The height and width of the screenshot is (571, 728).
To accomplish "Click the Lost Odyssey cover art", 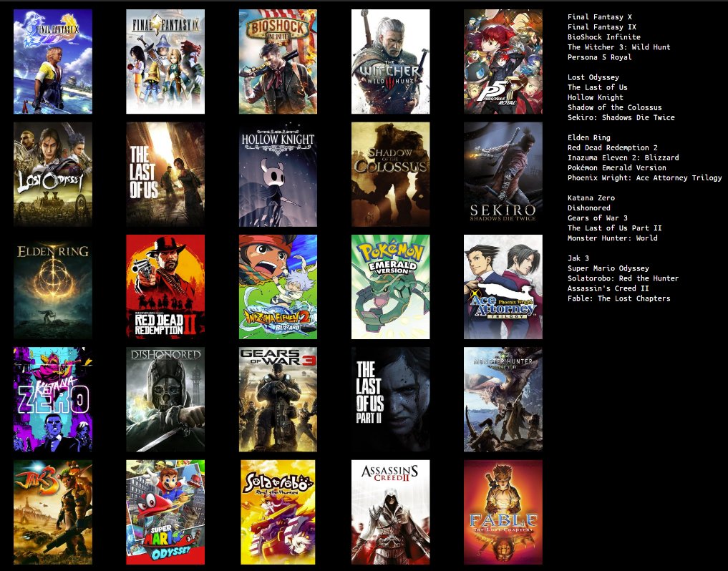I will [53, 174].
